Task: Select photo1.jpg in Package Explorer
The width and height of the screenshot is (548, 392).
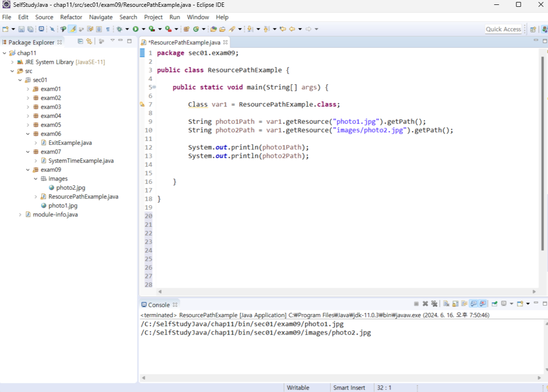Action: click(63, 206)
